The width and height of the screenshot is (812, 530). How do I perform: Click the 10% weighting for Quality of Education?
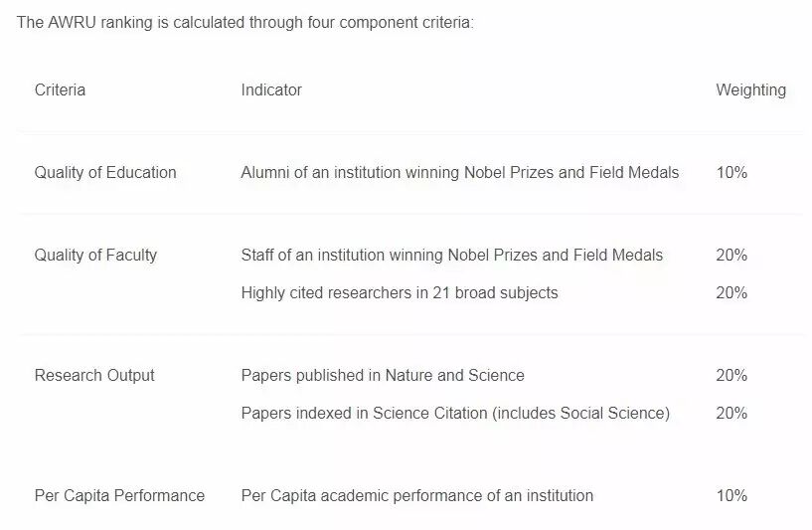point(731,173)
